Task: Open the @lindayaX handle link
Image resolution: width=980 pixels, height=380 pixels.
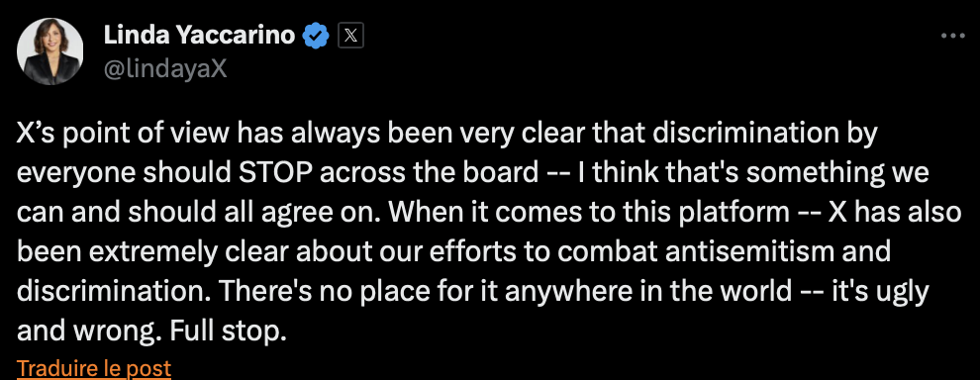Action: 165,68
